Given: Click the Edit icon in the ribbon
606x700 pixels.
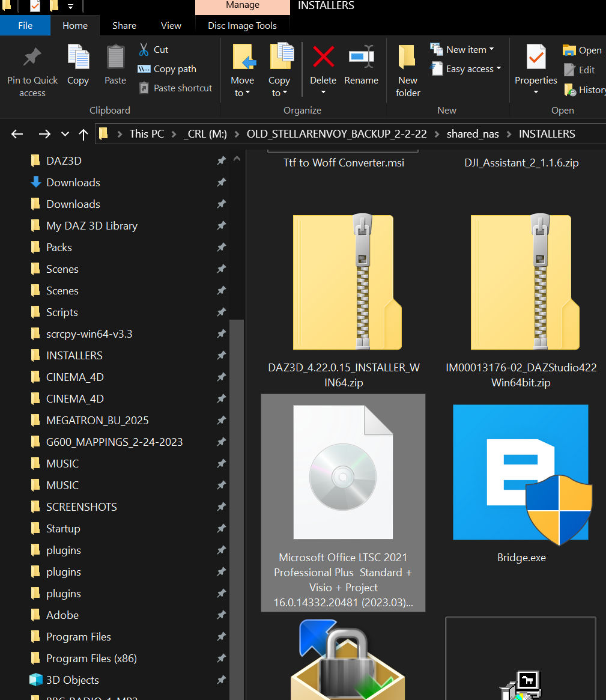Looking at the screenshot, I should click(x=569, y=70).
